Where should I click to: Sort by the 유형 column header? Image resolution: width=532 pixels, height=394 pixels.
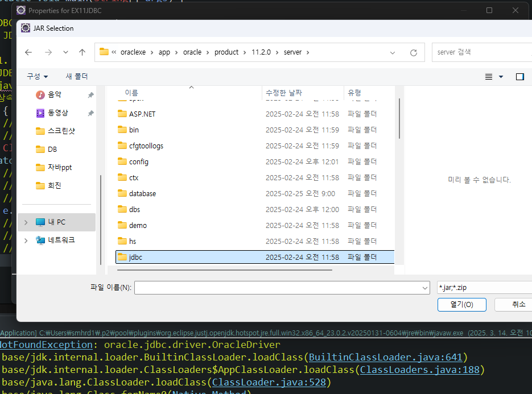tap(354, 93)
